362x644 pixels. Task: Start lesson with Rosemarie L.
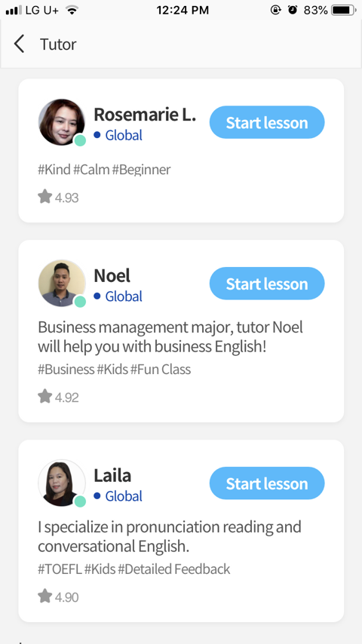[267, 122]
